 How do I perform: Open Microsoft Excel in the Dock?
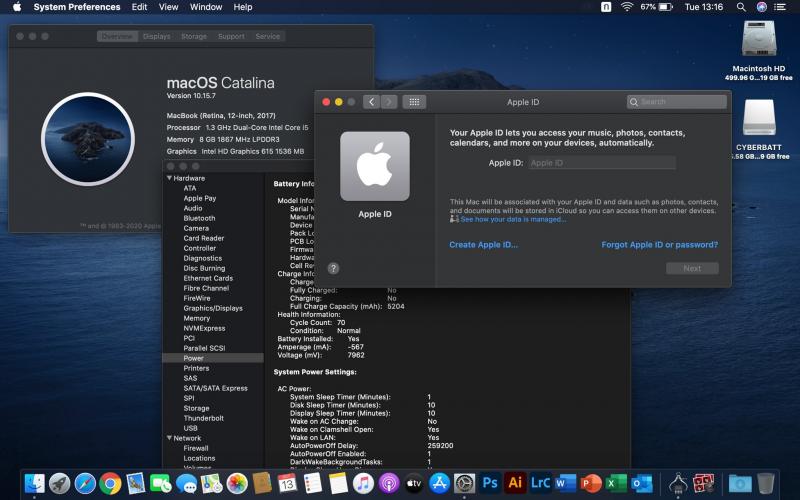tap(616, 483)
